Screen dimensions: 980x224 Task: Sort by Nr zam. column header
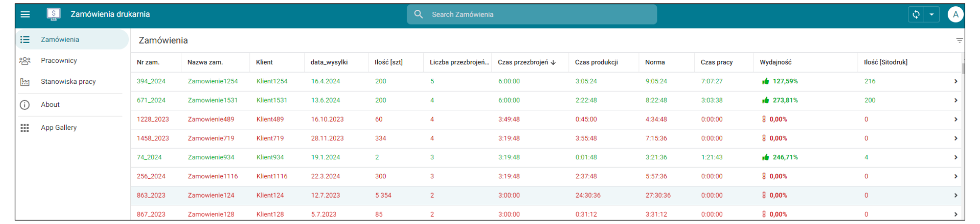coord(148,62)
